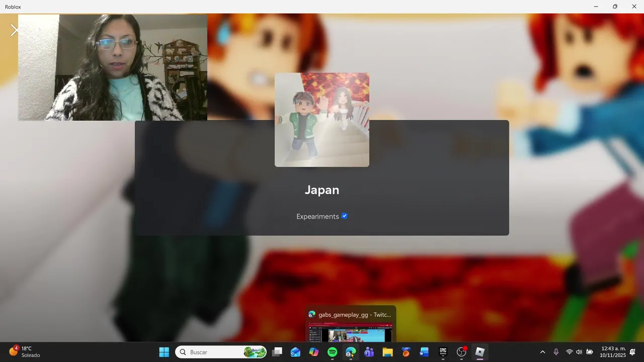Viewport: 644px width, 362px height.
Task: Open Task View from taskbar
Action: [277, 352]
